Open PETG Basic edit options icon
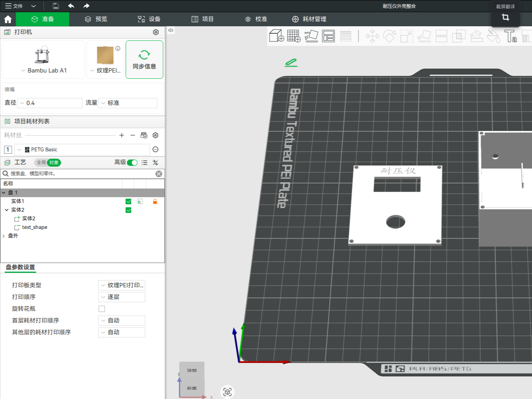532x399 pixels. point(155,149)
